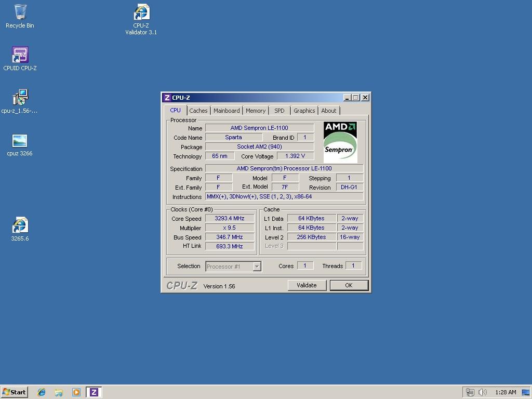The height and width of the screenshot is (399, 532).
Task: Click the L1 Inst. 64 KBytes value
Action: tap(312, 228)
